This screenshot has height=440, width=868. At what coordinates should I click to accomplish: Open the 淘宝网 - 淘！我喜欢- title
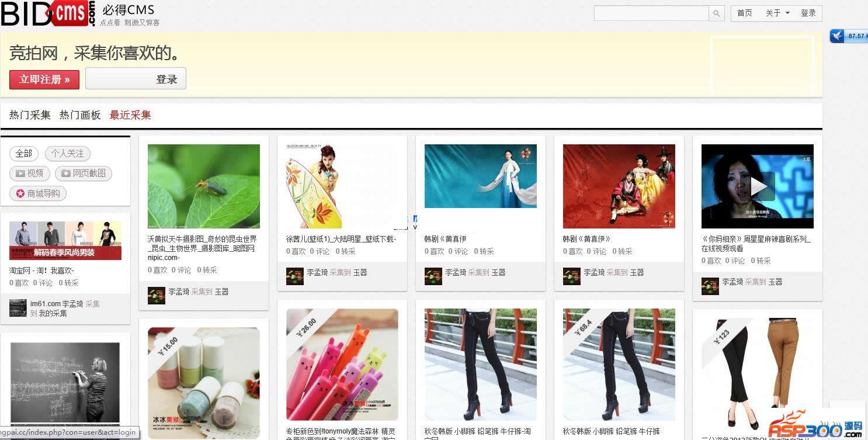coord(41,271)
